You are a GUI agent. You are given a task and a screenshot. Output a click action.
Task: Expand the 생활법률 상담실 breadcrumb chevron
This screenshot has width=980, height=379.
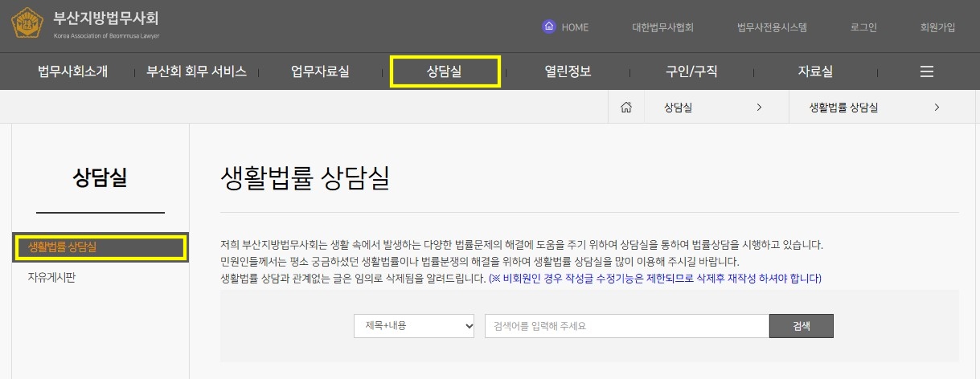pyautogui.click(x=937, y=108)
